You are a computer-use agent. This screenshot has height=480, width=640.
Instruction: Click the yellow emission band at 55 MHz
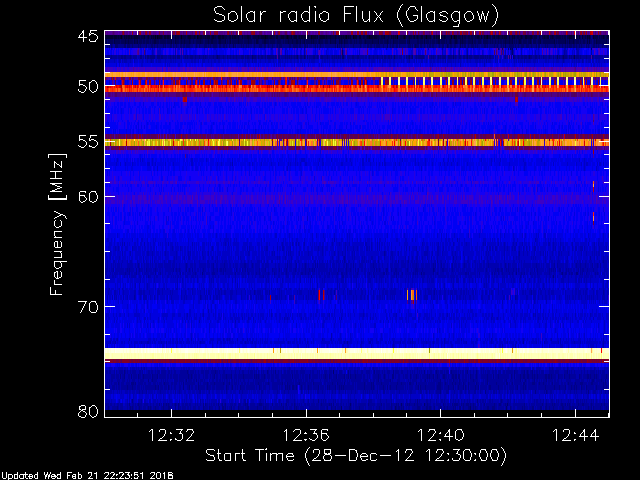point(357,142)
